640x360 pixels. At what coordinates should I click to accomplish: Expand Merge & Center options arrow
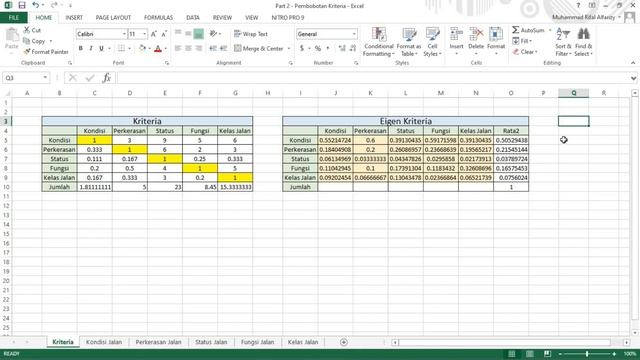pyautogui.click(x=289, y=48)
